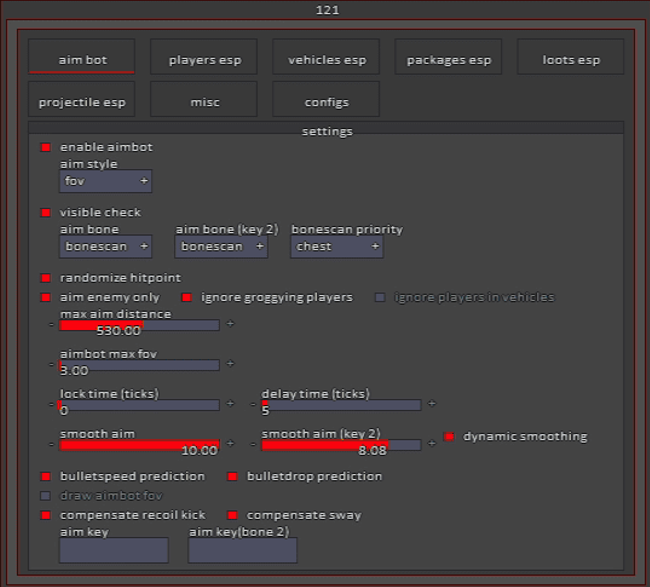Click the aim key(bone 2) binding box
The height and width of the screenshot is (587, 650).
(x=242, y=550)
